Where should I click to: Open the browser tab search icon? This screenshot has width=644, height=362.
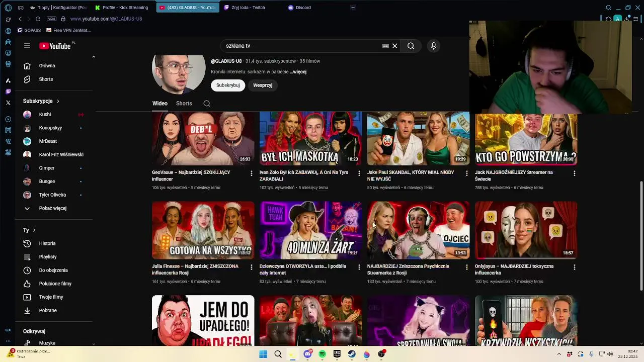click(608, 8)
